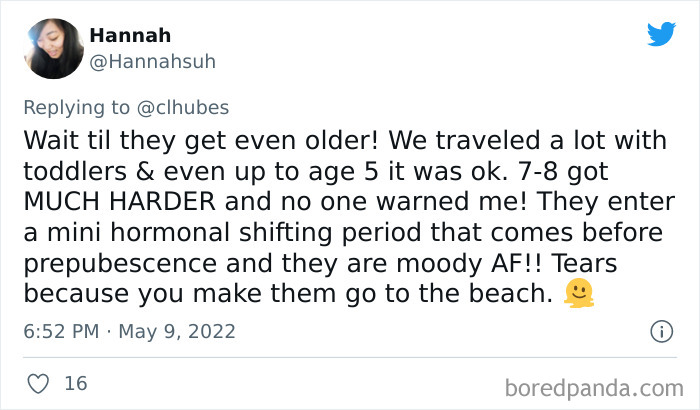Click the like count 16
700x410 pixels.
75,383
